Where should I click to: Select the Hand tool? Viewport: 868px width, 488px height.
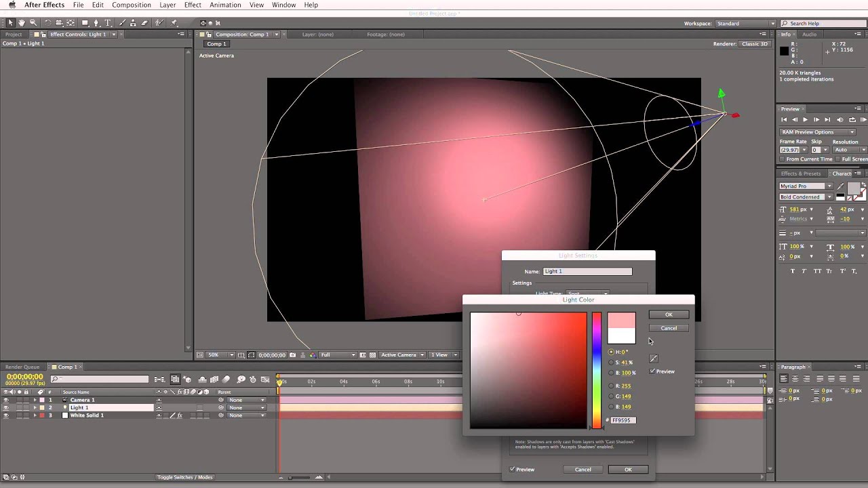(x=22, y=23)
